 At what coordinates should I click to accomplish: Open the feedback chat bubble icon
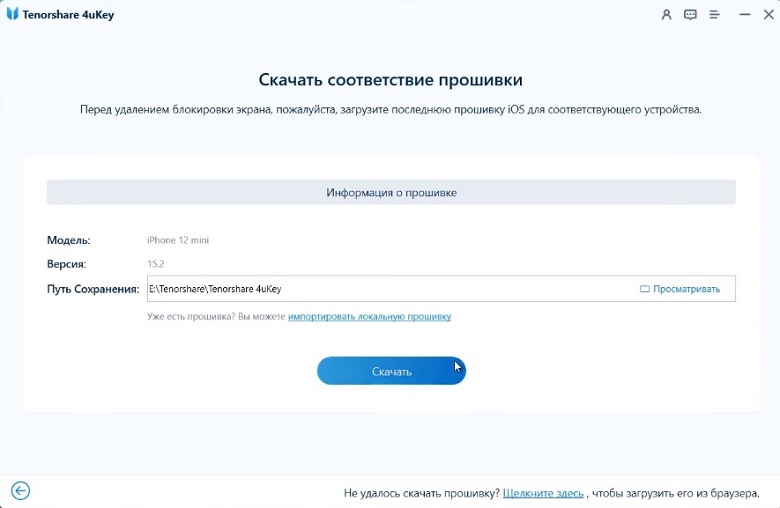click(x=690, y=15)
